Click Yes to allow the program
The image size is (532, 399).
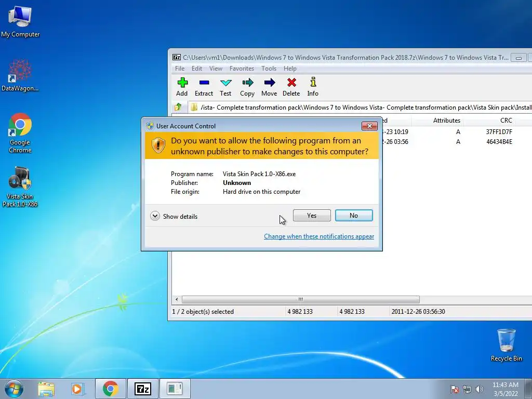point(312,216)
